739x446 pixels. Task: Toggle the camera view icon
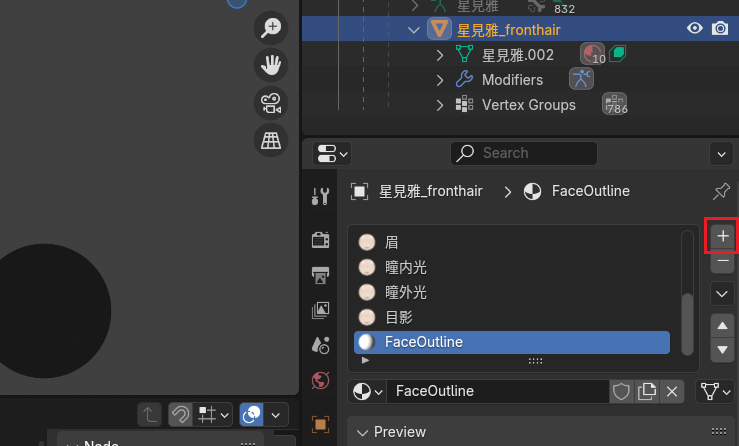(x=270, y=103)
